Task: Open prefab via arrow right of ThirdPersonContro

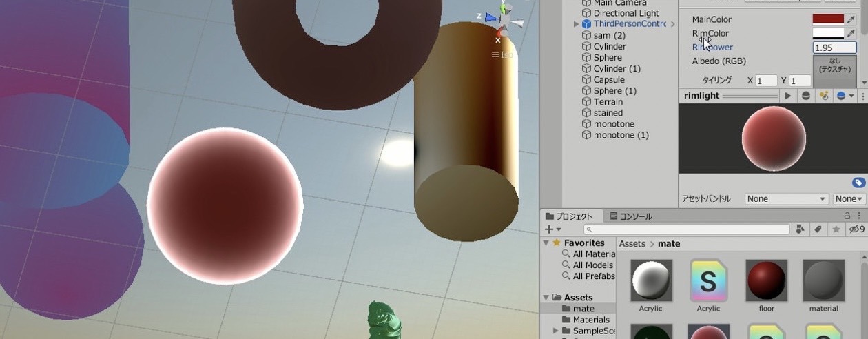Action: click(672, 24)
